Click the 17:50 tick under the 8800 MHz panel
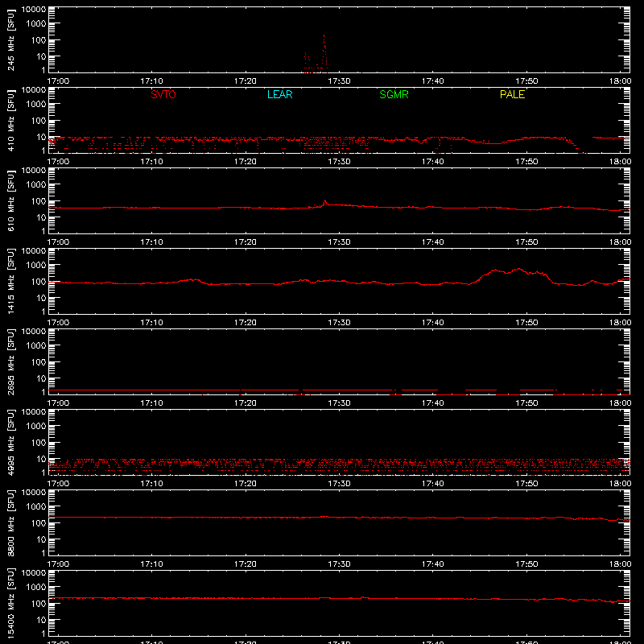The width and height of the screenshot is (644, 644). tap(526, 564)
